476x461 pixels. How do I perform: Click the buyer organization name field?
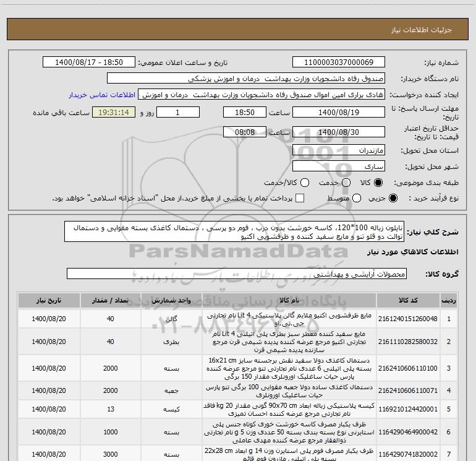246,79
